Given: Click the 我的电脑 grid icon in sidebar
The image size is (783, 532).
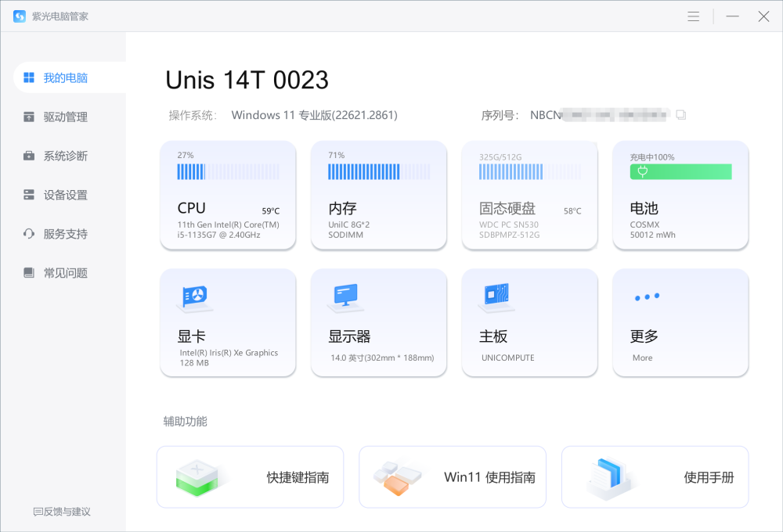Looking at the screenshot, I should click(x=29, y=77).
